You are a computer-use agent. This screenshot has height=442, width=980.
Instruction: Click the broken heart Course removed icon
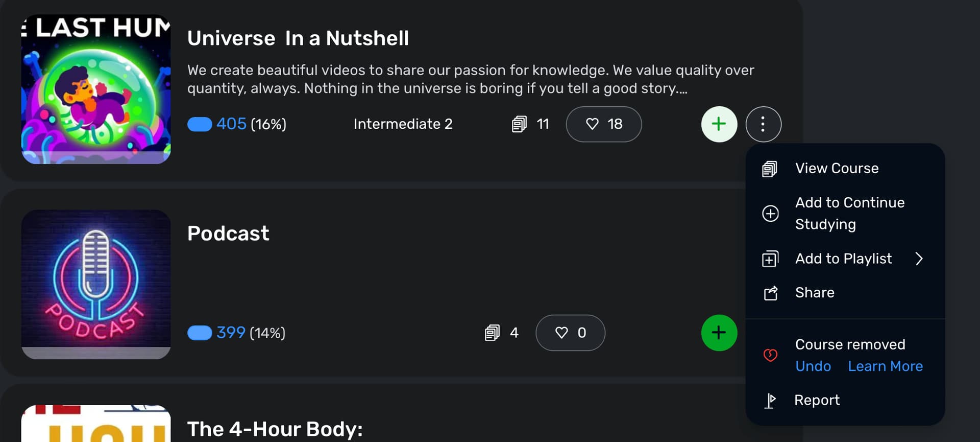pos(770,355)
